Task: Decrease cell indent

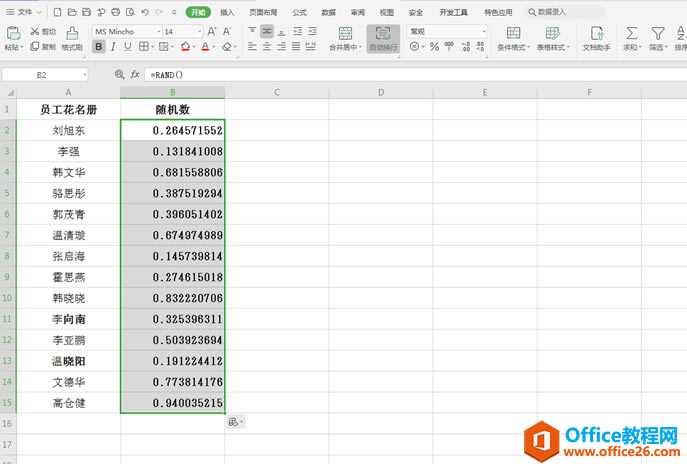Action: point(297,31)
